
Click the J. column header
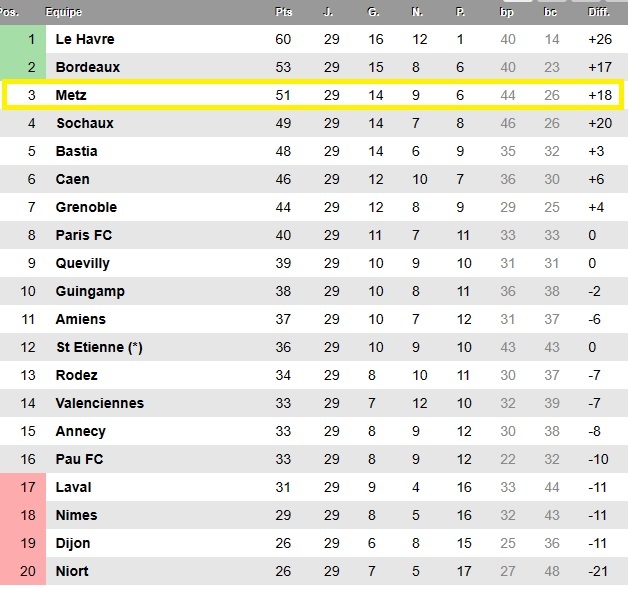[x=328, y=12]
